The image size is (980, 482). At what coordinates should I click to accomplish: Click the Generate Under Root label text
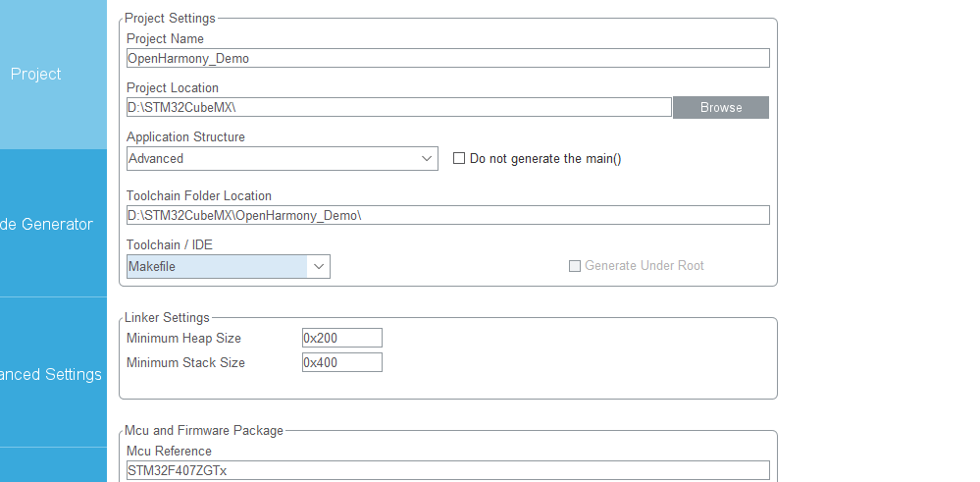(645, 266)
